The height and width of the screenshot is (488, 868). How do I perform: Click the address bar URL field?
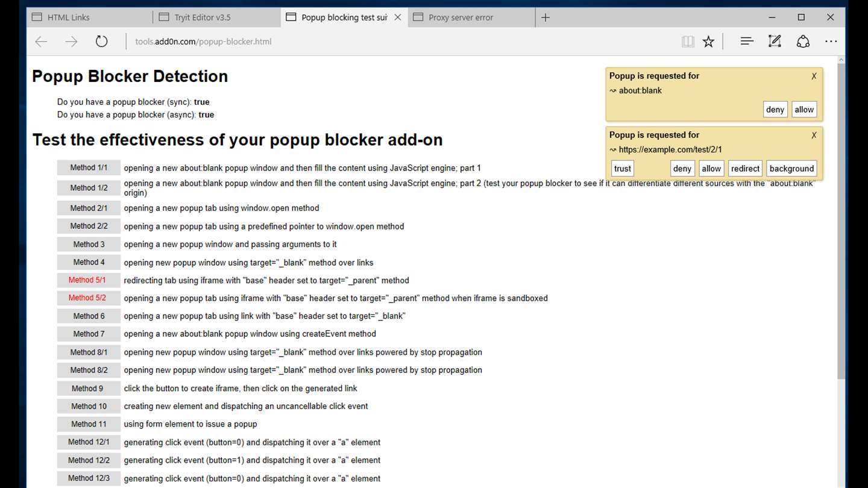(398, 42)
